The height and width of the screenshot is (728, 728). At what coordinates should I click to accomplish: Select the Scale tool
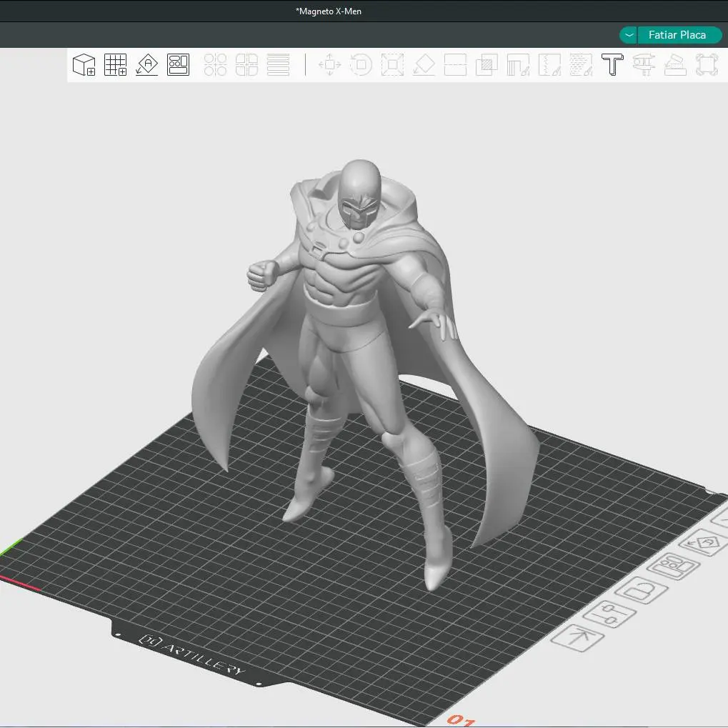click(x=392, y=64)
